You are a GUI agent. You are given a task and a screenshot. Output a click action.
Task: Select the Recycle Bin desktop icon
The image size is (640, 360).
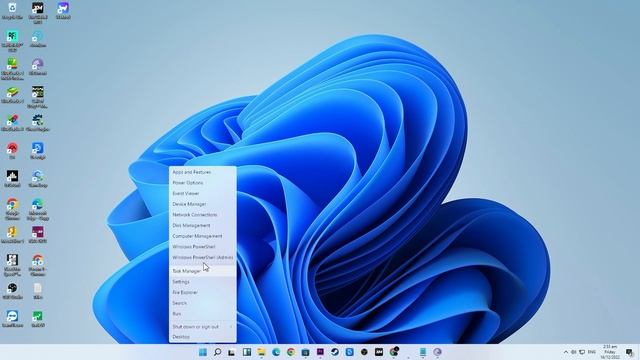tap(12, 11)
